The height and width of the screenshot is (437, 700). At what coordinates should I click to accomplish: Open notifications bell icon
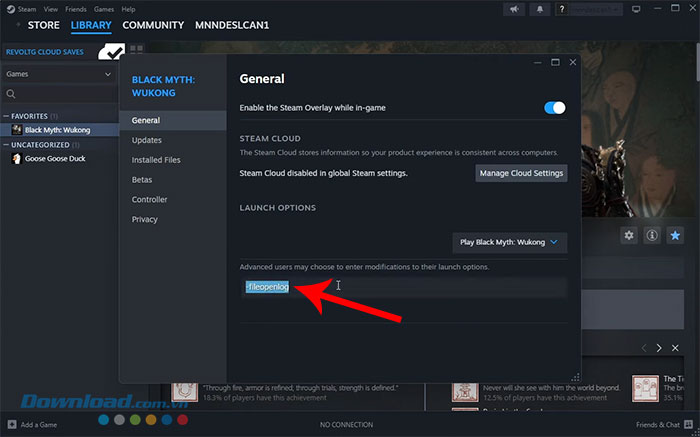(540, 9)
